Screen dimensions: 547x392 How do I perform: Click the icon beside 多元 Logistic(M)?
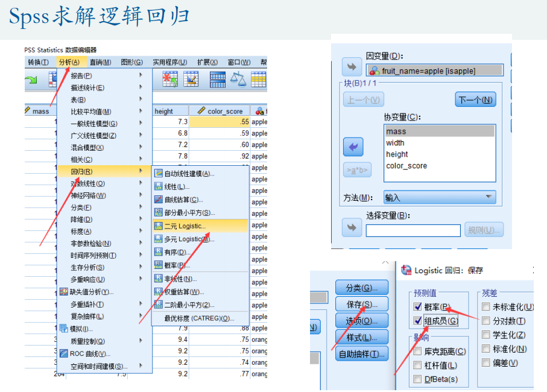pos(159,239)
